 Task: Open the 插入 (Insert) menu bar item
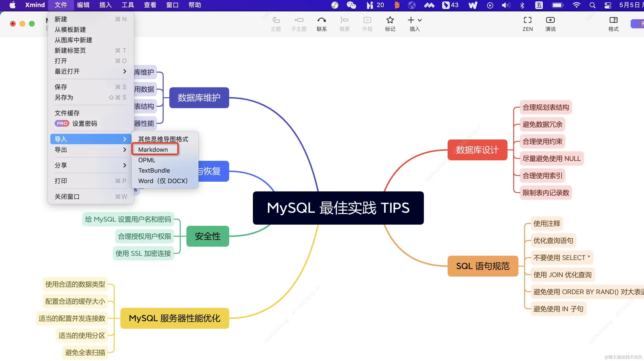point(105,5)
